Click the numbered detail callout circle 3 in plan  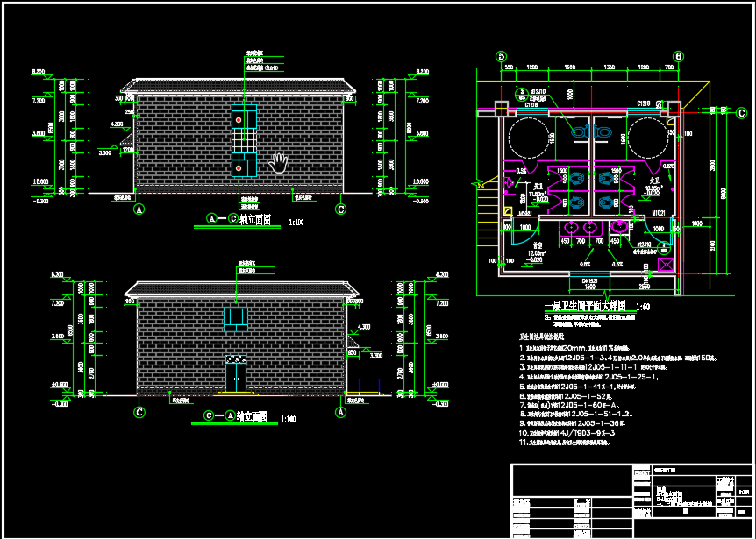tap(522, 93)
